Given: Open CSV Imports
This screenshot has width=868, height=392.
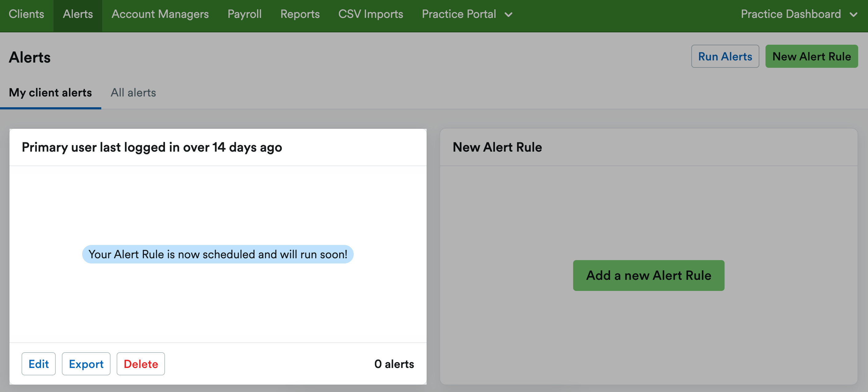Looking at the screenshot, I should (370, 14).
